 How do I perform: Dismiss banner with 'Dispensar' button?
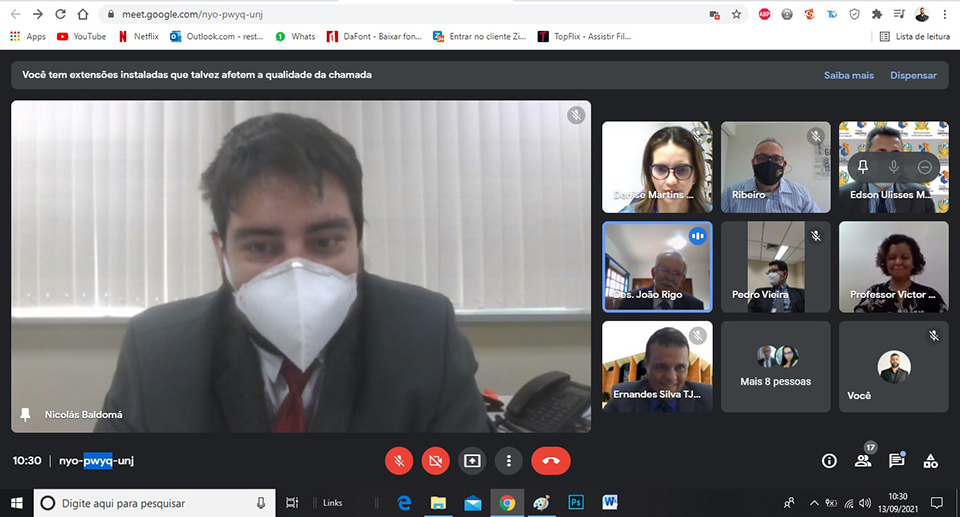(913, 75)
